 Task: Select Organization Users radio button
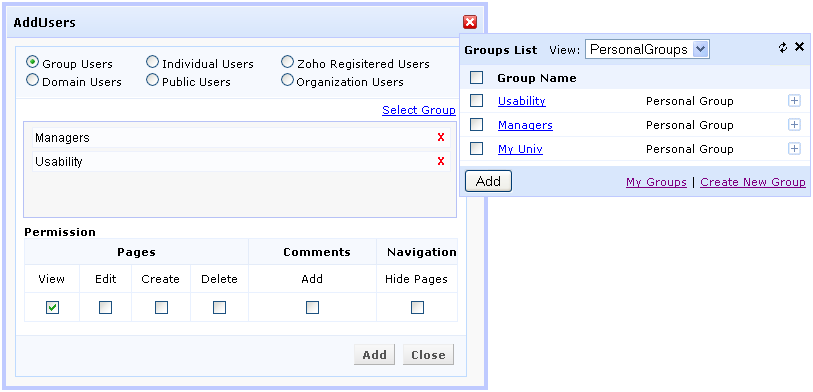pyautogui.click(x=287, y=80)
